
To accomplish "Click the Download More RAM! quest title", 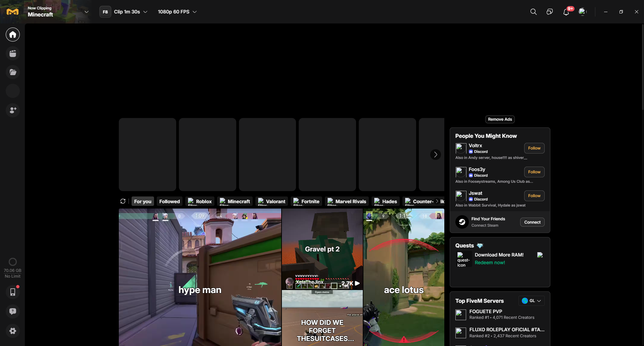I will coord(499,255).
